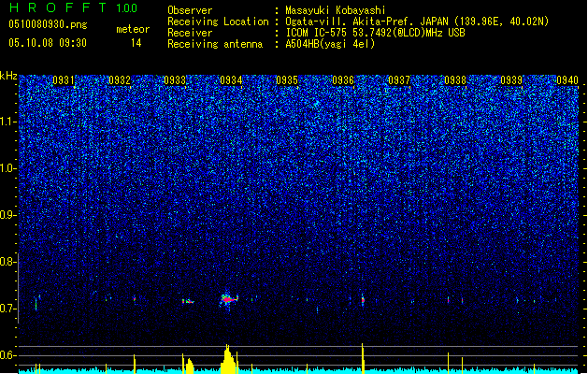The image size is (588, 374).
Task: Click the 0.7 kHz axis label
Action: tap(8, 309)
